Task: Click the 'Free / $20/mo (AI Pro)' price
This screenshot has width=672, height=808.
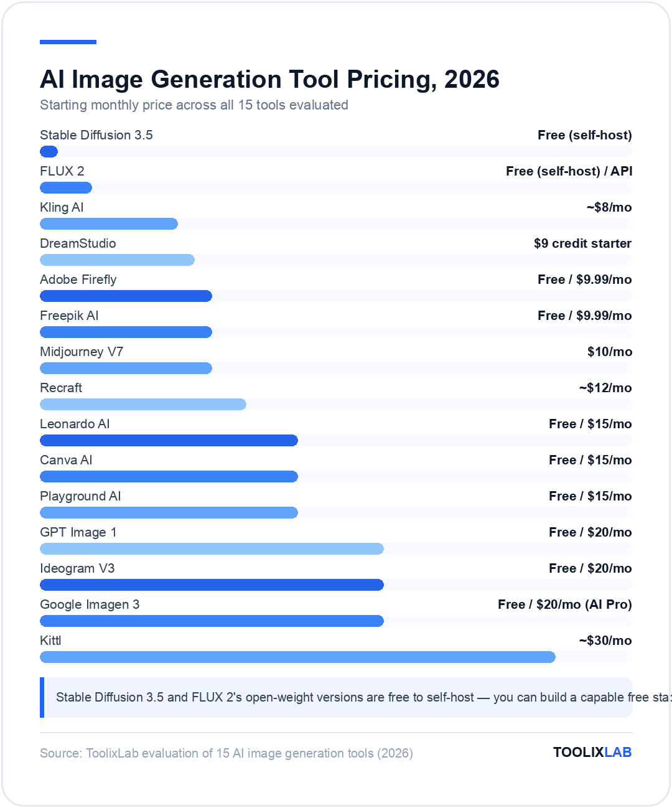Action: click(565, 604)
